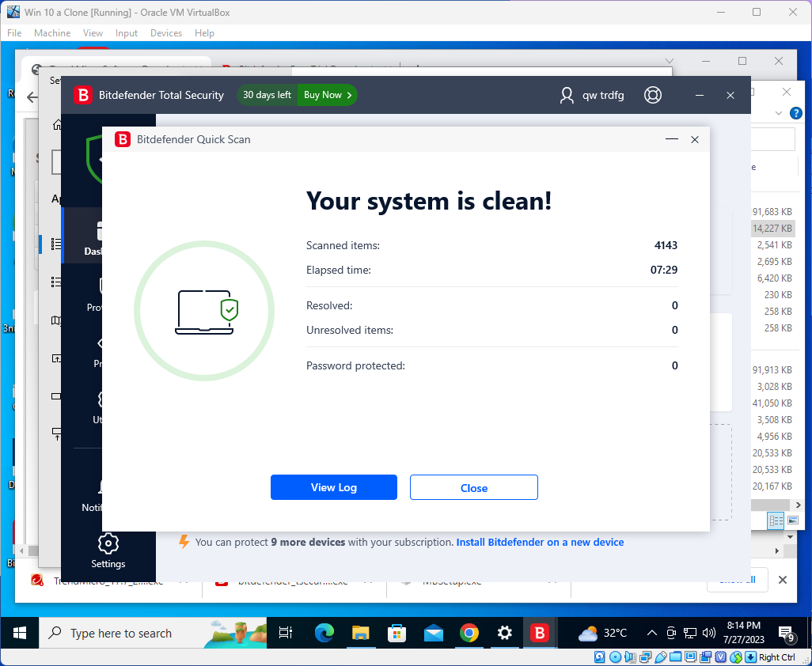Click VirtualBox mouse integration status icon
The width and height of the screenshot is (812, 666).
pyautogui.click(x=736, y=657)
